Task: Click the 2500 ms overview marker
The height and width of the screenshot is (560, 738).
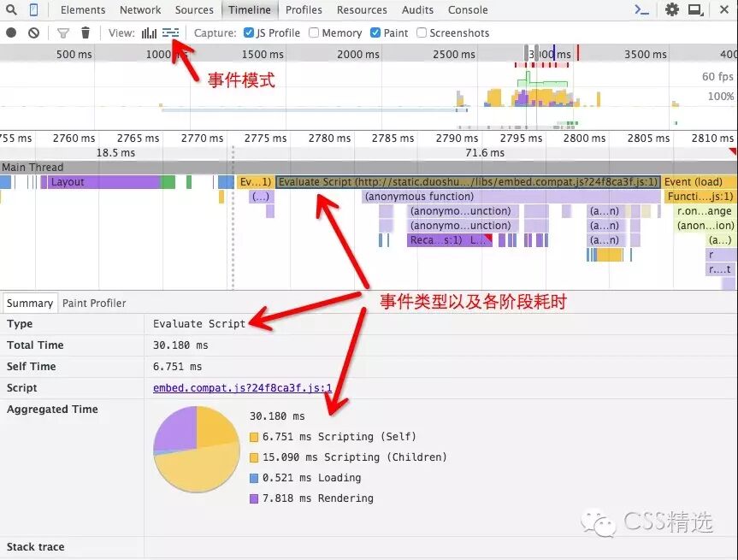Action: (x=454, y=54)
